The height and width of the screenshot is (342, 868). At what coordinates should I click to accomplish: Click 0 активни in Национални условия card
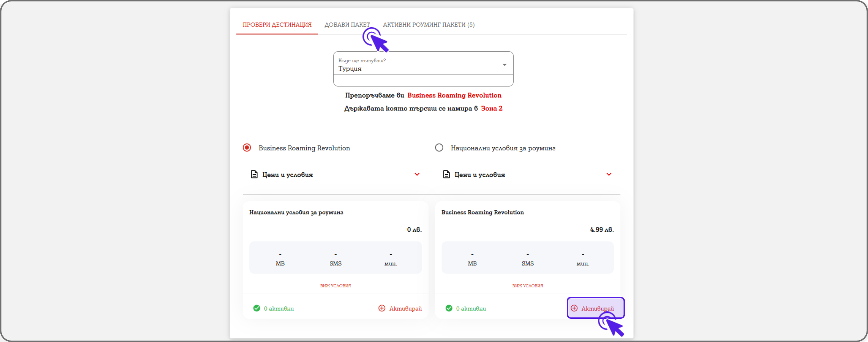coord(279,309)
